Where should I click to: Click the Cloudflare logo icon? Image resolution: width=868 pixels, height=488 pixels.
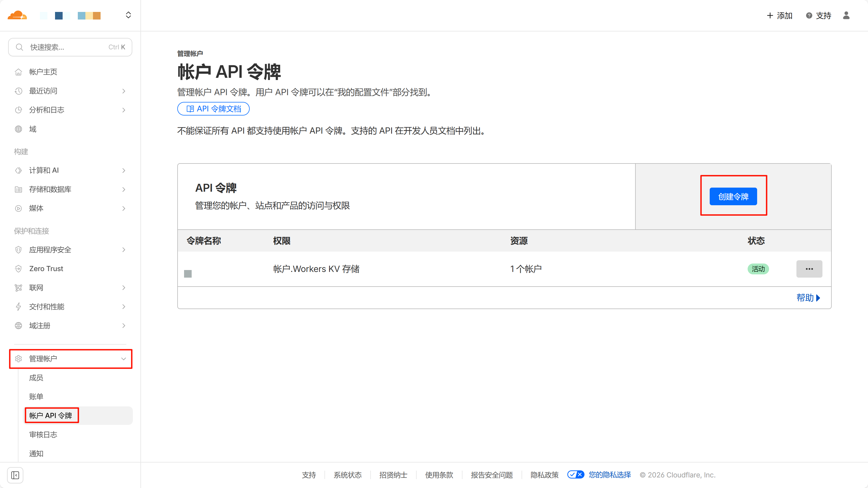tap(17, 15)
